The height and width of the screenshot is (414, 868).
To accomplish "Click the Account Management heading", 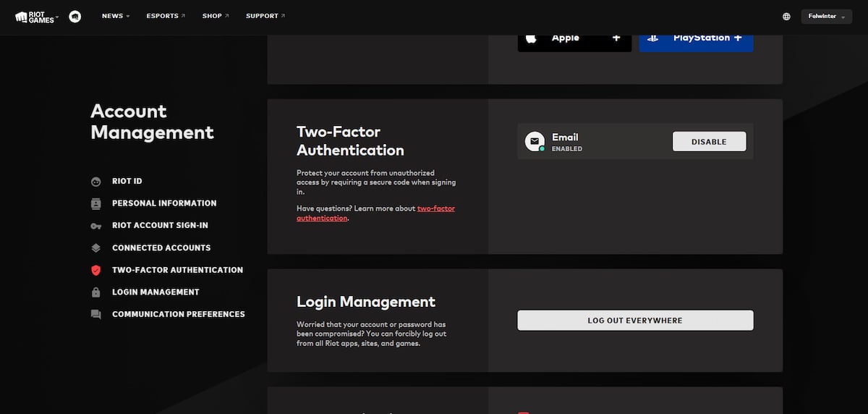I will (x=152, y=122).
